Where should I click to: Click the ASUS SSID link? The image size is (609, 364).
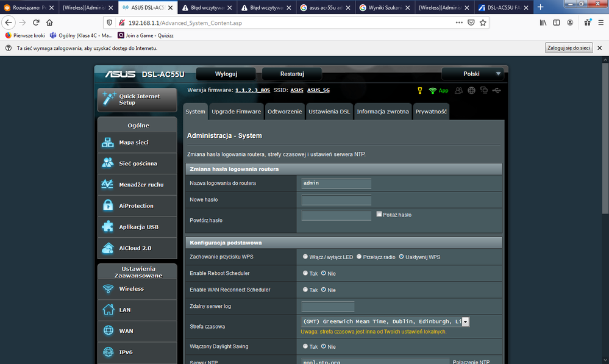(x=297, y=90)
